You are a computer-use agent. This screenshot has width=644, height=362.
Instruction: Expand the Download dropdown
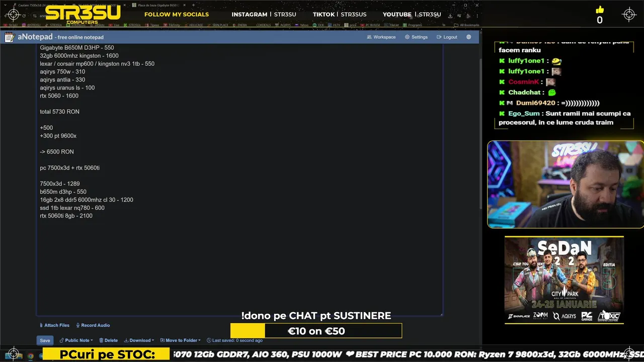pos(139,340)
